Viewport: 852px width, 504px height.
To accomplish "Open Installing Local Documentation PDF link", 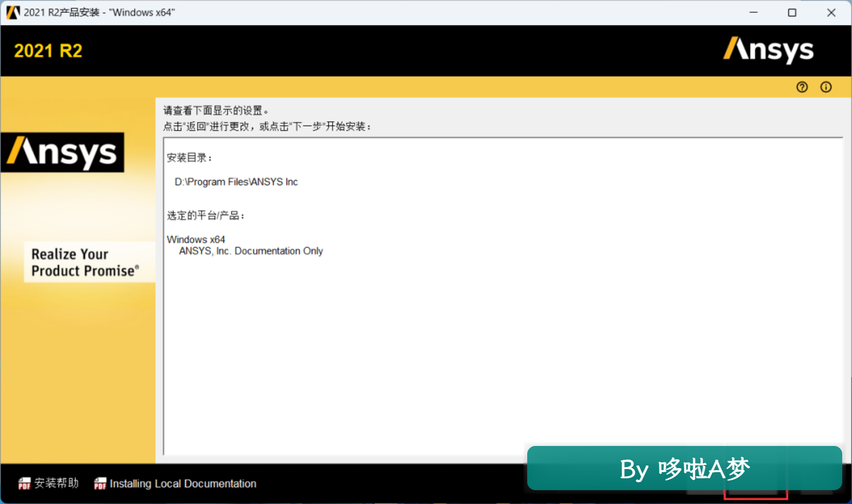I will coord(175,483).
